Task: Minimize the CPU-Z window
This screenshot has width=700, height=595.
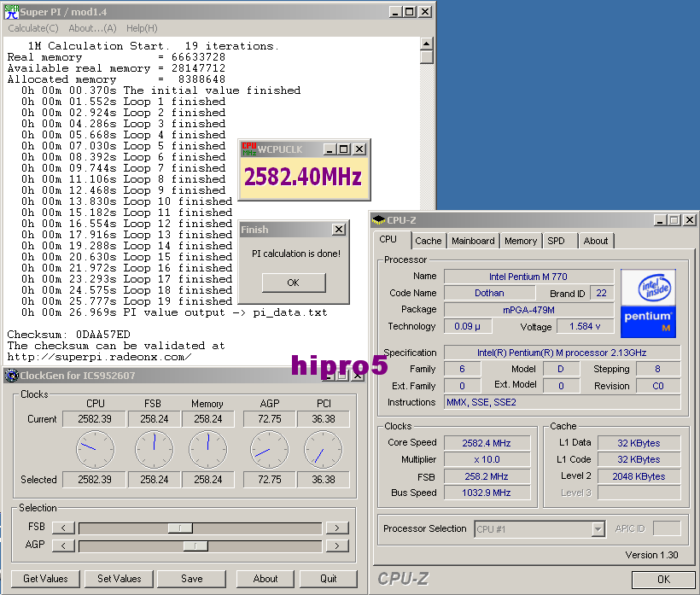Action: [660, 220]
